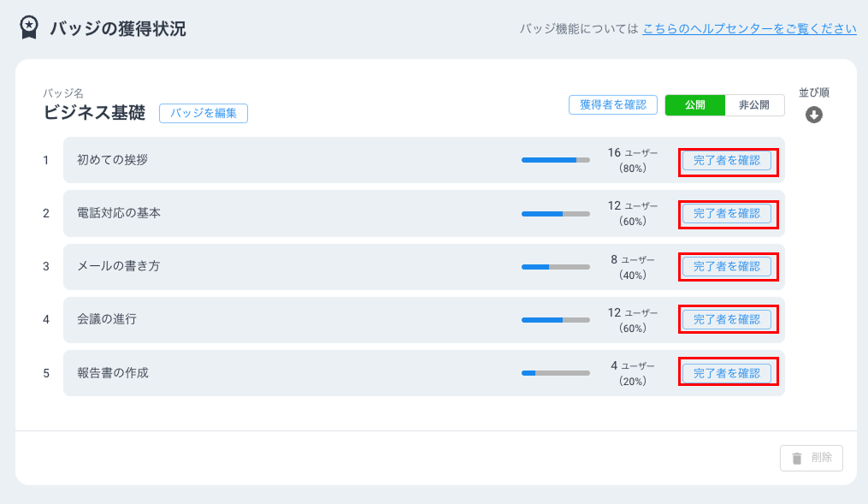Click the badge ribbon icon in the header
The height and width of the screenshot is (504, 868).
tap(29, 28)
